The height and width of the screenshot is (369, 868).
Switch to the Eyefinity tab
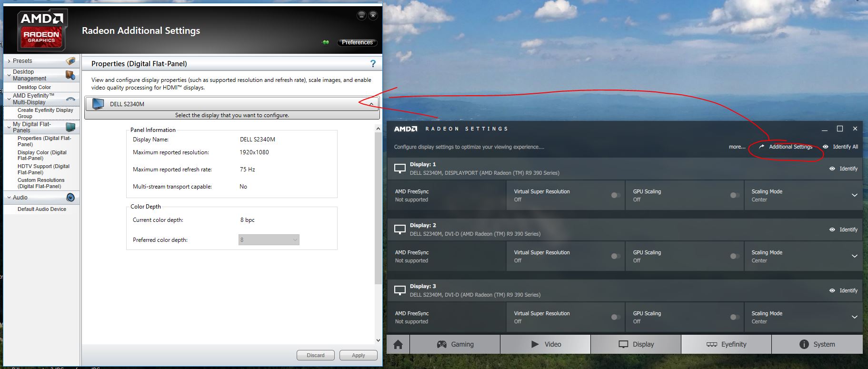tap(726, 344)
